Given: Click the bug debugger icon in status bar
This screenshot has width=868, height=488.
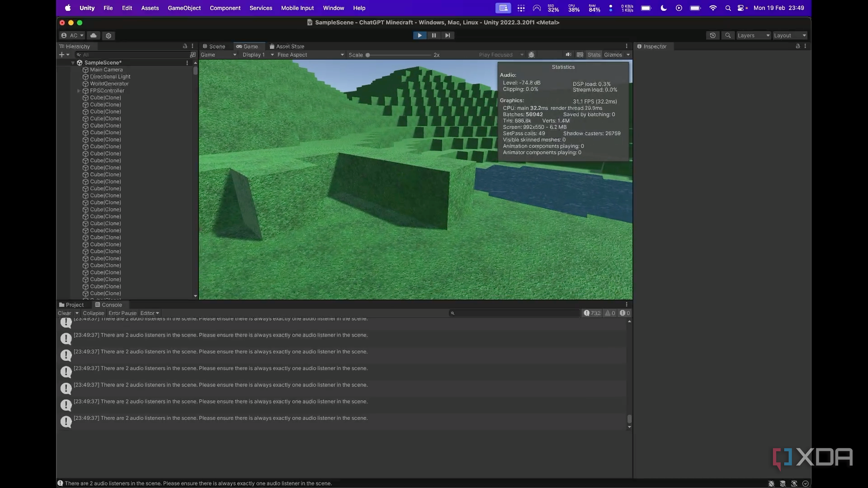Looking at the screenshot, I should (771, 483).
